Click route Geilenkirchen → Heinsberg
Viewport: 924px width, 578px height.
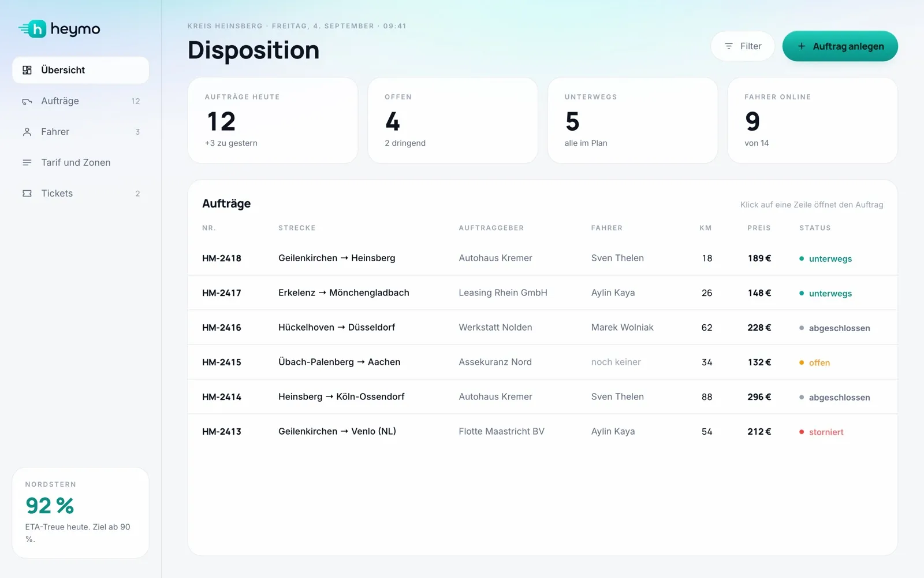coord(337,258)
